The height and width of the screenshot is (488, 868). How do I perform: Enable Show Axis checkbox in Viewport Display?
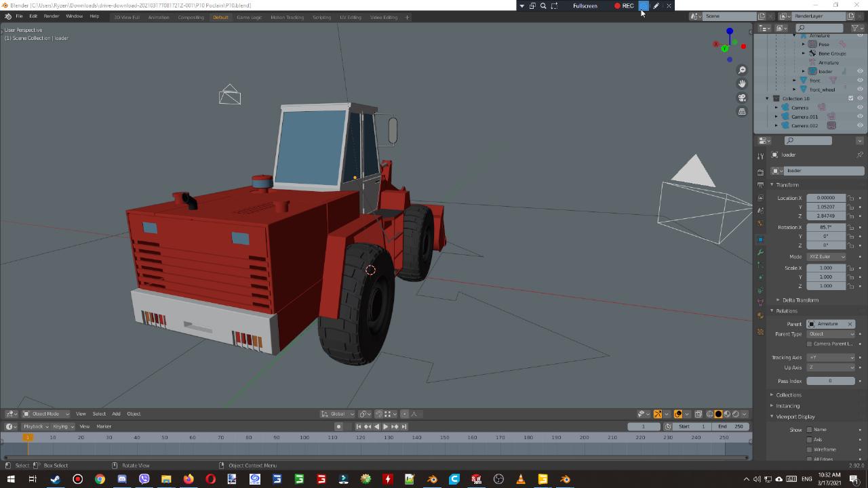coord(809,439)
